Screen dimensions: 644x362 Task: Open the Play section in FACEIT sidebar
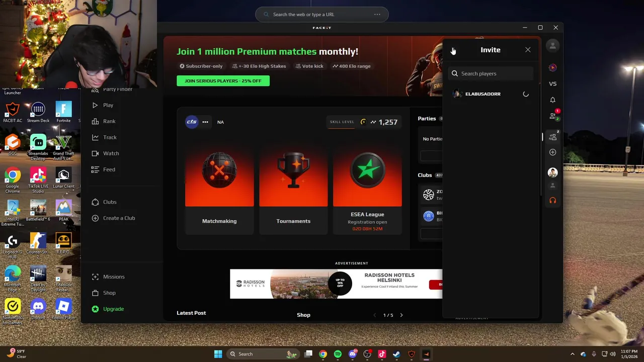pyautogui.click(x=103, y=105)
